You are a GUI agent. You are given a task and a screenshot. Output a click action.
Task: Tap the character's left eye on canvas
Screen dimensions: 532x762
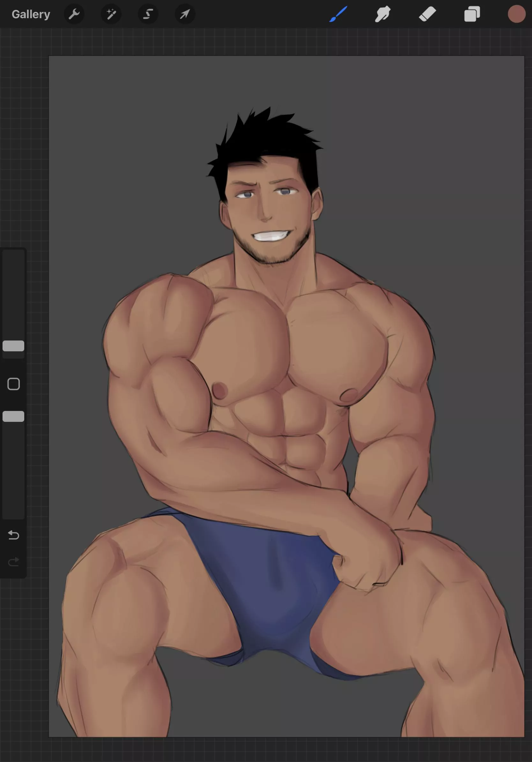[284, 191]
